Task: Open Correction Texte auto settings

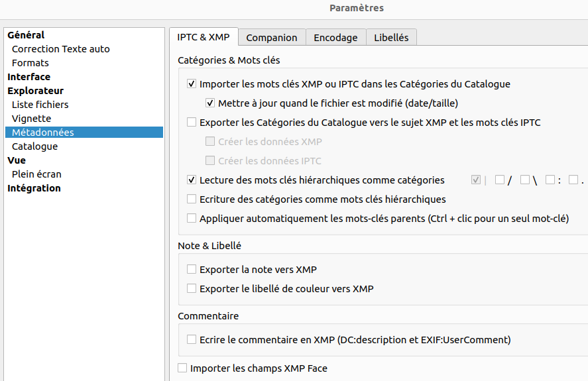Action: point(60,49)
